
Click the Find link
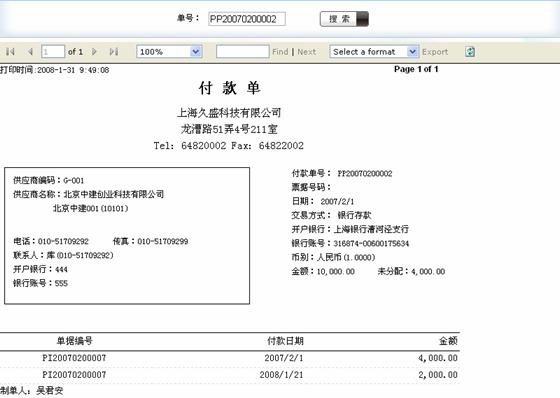(x=280, y=52)
